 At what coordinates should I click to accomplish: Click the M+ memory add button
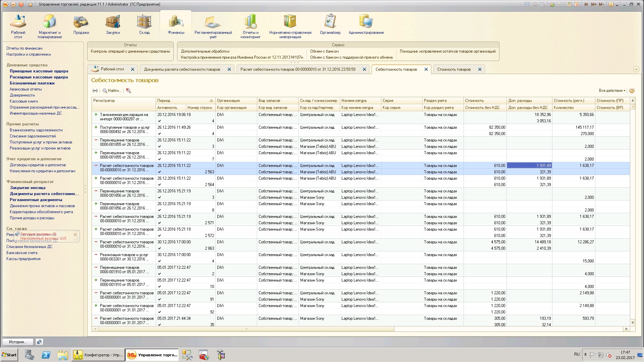pyautogui.click(x=594, y=4)
